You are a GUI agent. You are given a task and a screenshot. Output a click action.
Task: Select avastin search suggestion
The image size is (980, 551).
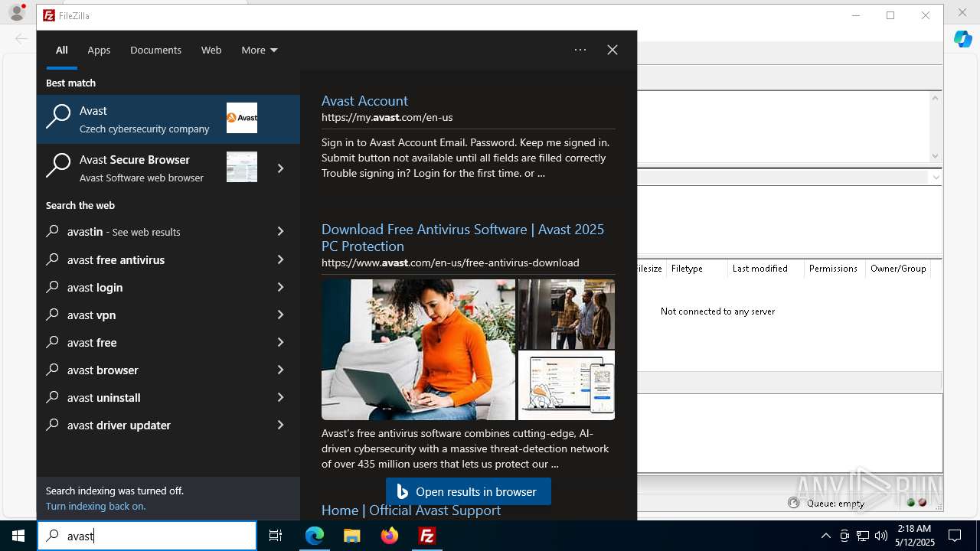click(168, 231)
